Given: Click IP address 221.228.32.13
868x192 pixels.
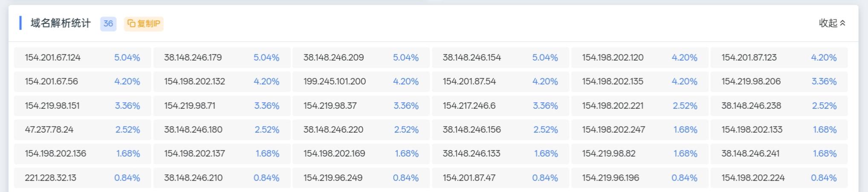Looking at the screenshot, I should (50, 178).
